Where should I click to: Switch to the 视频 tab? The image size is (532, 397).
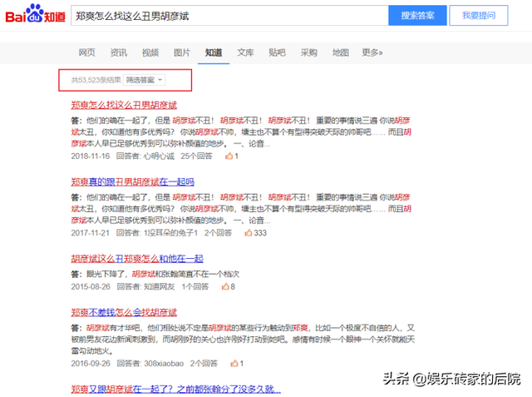point(150,52)
